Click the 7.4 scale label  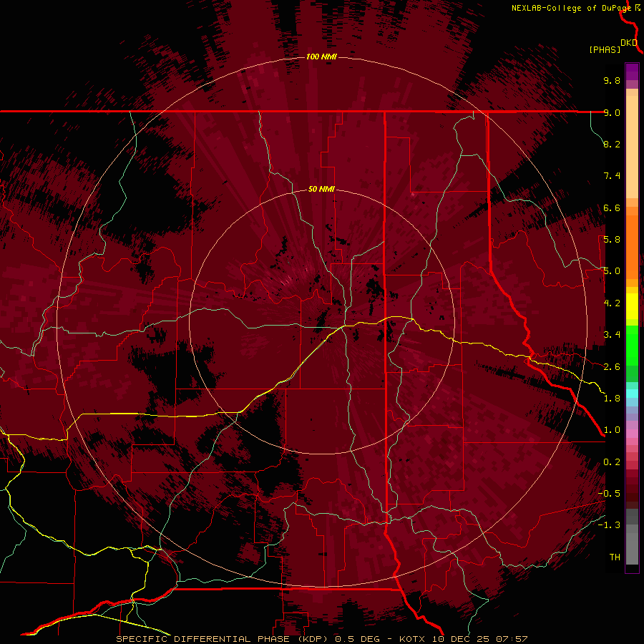(x=612, y=176)
